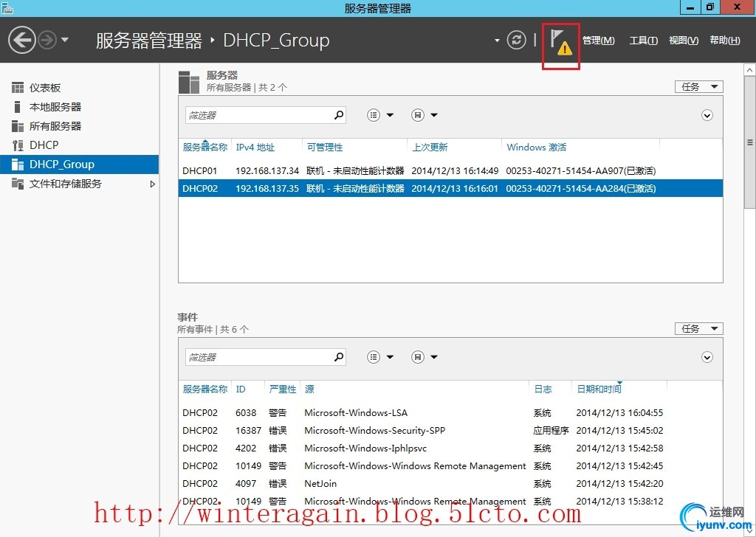The image size is (756, 537).
Task: Open the 帮助(H) menu
Action: coord(725,41)
